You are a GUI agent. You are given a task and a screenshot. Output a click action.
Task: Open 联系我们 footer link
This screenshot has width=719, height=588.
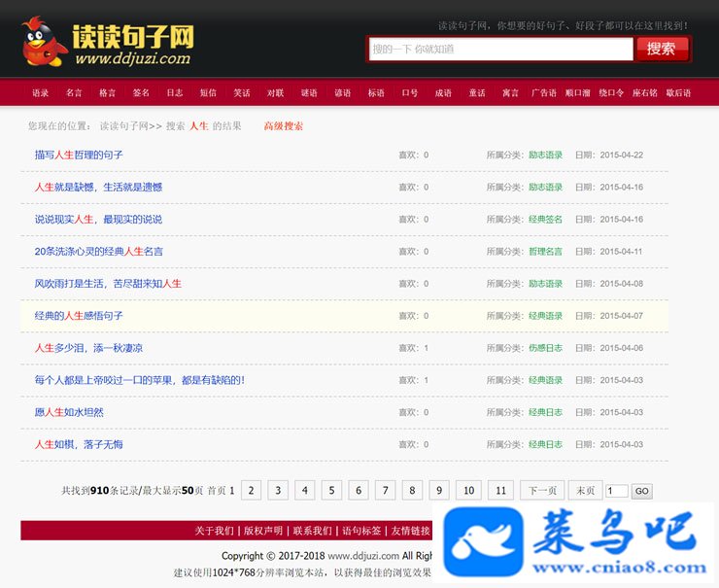pos(312,531)
